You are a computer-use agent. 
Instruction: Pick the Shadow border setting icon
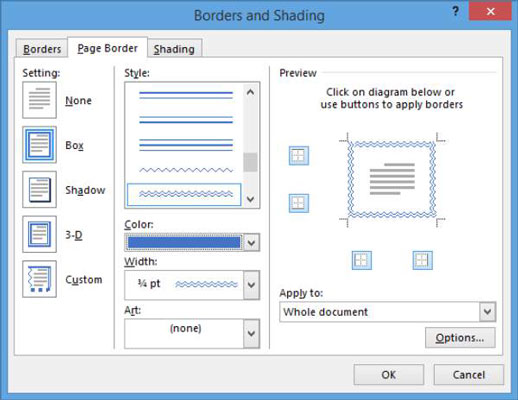[x=39, y=189]
